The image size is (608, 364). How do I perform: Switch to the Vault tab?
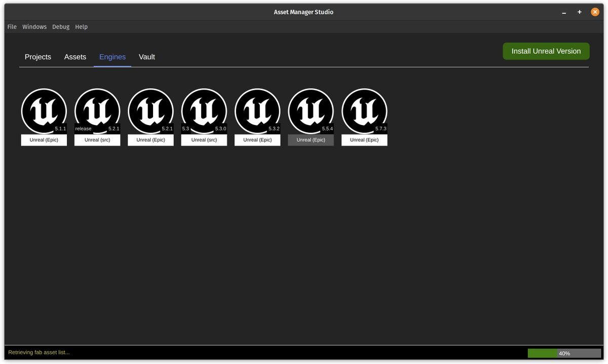click(x=147, y=57)
